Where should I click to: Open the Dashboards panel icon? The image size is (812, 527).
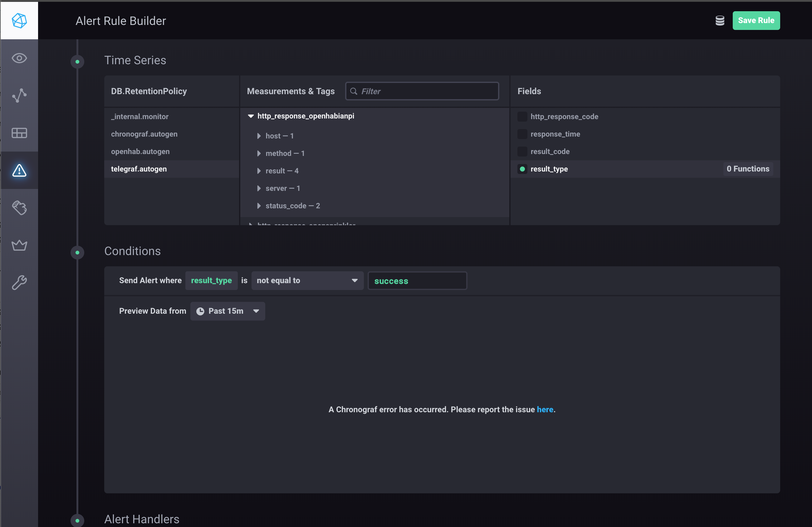(x=19, y=133)
